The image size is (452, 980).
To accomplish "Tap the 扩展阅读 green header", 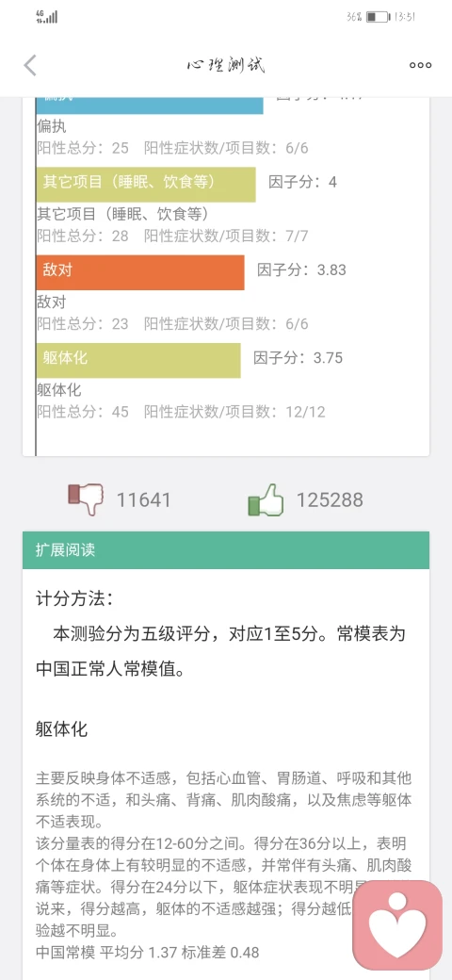I will pos(226,550).
